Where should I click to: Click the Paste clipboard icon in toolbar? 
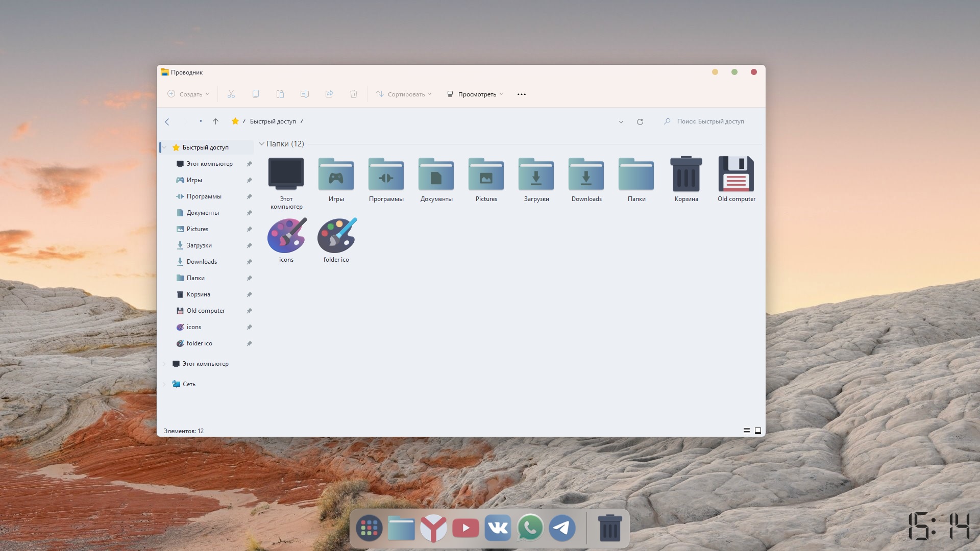[x=280, y=94]
